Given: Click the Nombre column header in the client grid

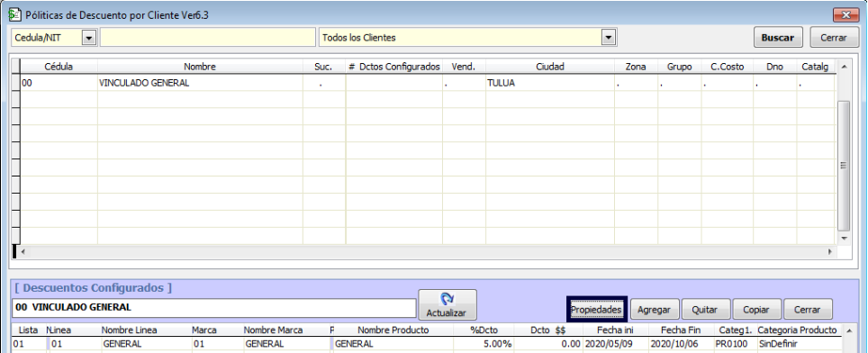Looking at the screenshot, I should (200, 67).
